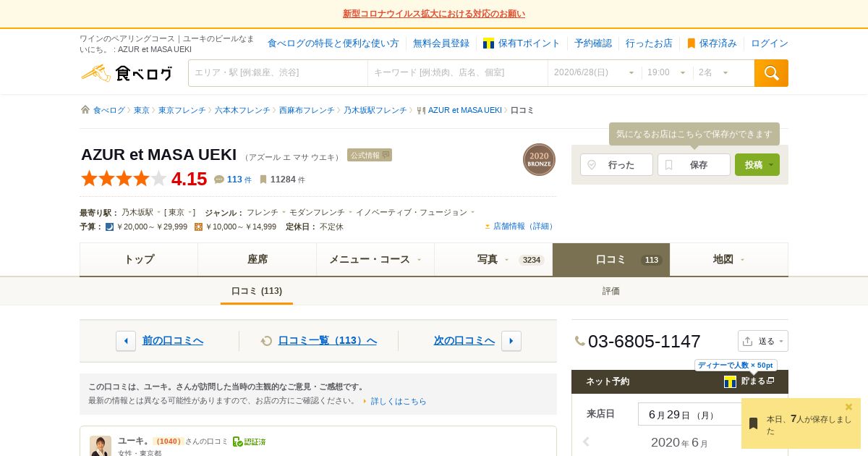Viewport: 868px width, 456px height.
Task: Click the bookmark count icon near 11284
Action: coord(263,180)
